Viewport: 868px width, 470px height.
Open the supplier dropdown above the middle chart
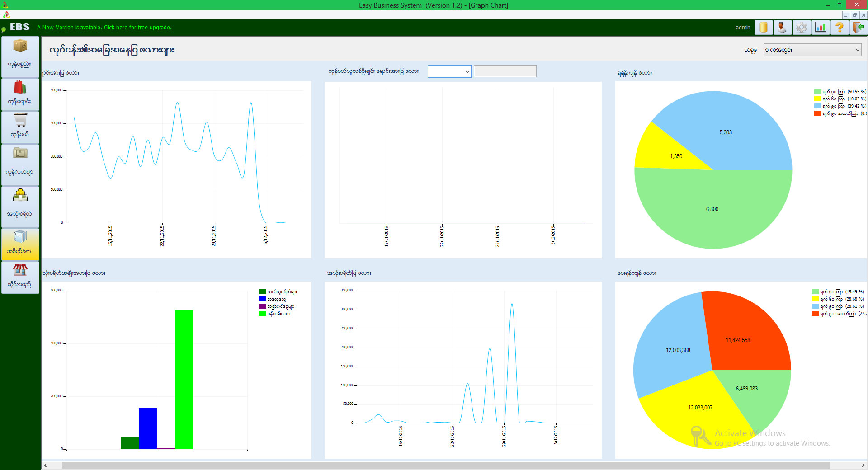(449, 71)
